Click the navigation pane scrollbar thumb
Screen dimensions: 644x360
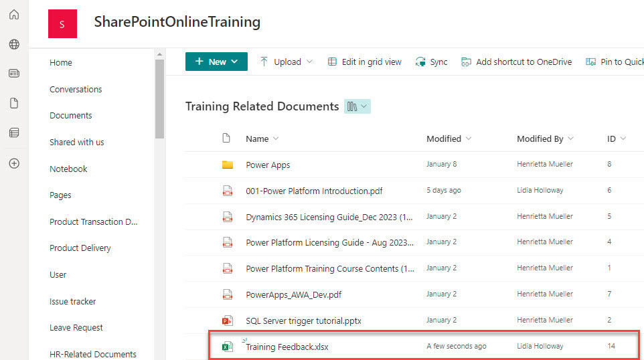click(x=159, y=99)
